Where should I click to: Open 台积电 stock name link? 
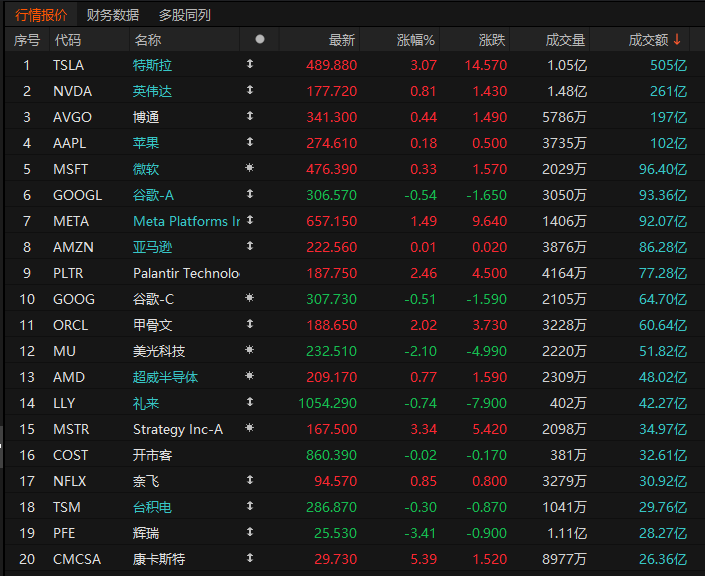coord(152,507)
